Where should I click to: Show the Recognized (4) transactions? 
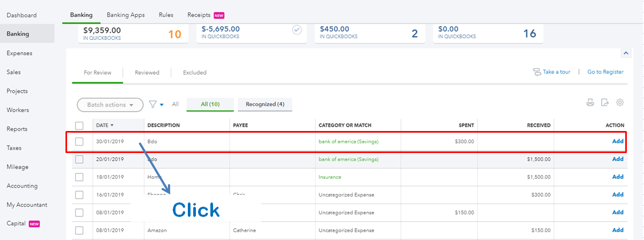click(265, 104)
